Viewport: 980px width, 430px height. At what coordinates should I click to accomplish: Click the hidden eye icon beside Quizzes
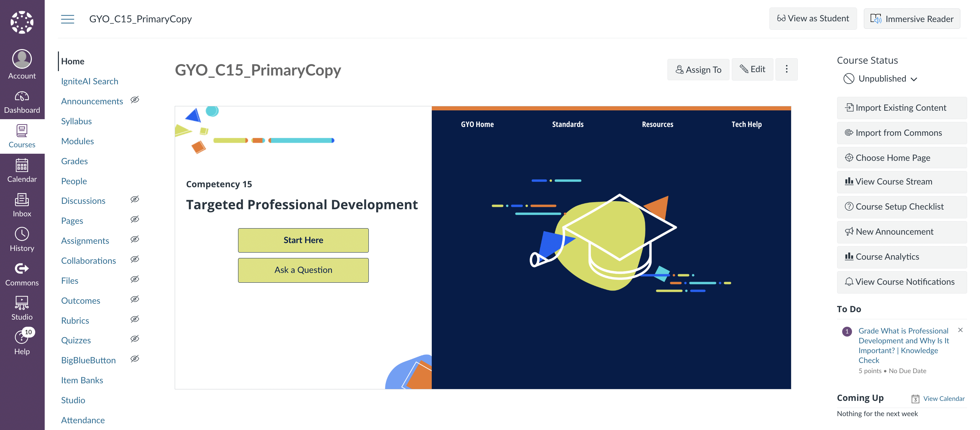135,339
